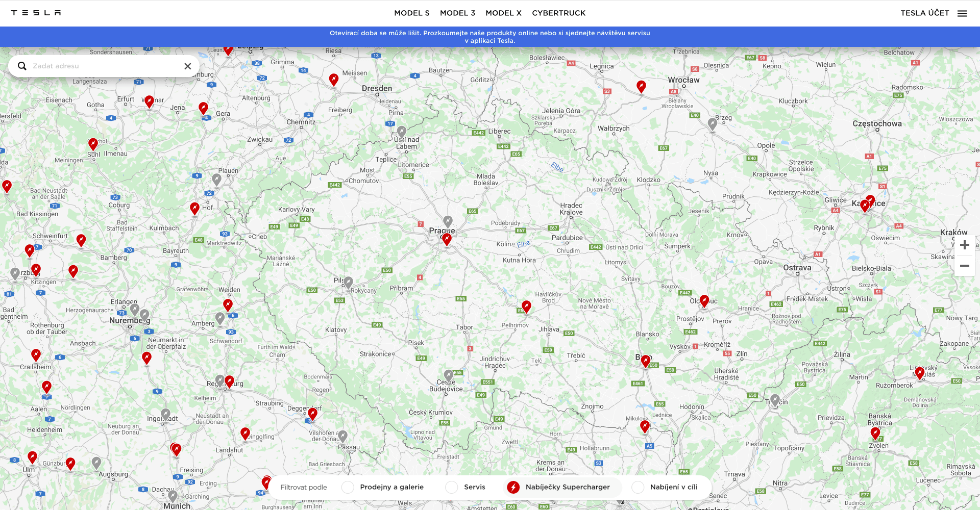The image size is (980, 510).
Task: Click the Częstochowa city label
Action: tap(877, 123)
